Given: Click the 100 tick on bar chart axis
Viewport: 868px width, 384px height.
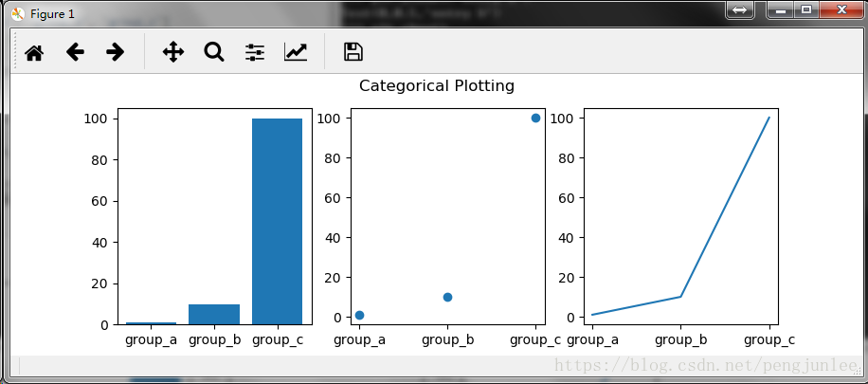Looking at the screenshot, I should pos(96,119).
